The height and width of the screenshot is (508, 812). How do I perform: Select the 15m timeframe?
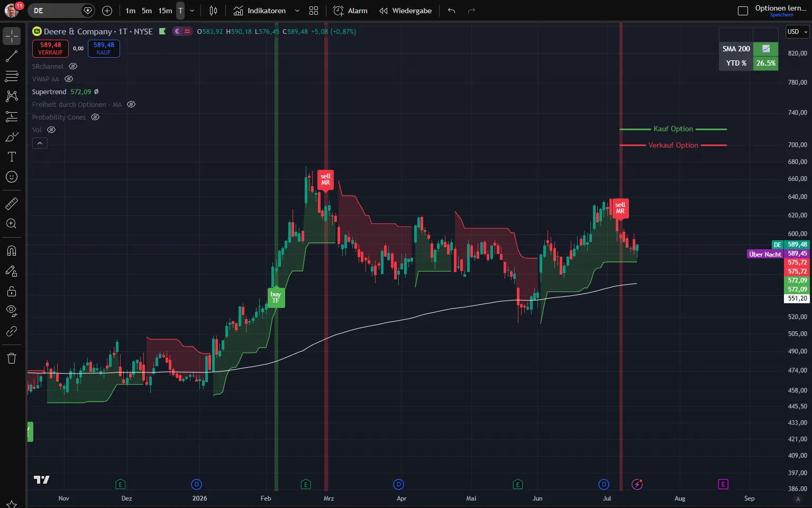[165, 11]
